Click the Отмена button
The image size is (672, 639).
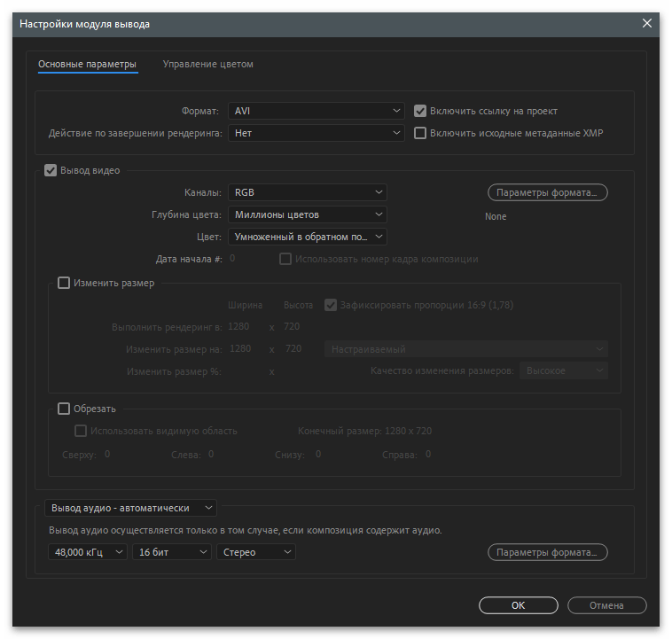tap(607, 605)
